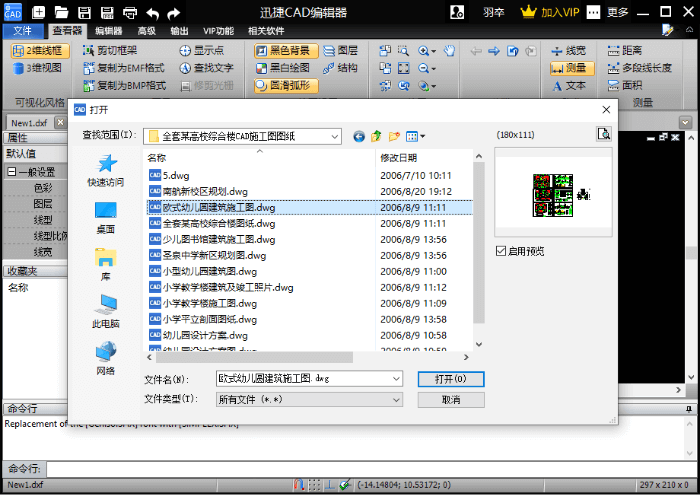
Task: Open 图层 layers panel
Action: point(341,50)
